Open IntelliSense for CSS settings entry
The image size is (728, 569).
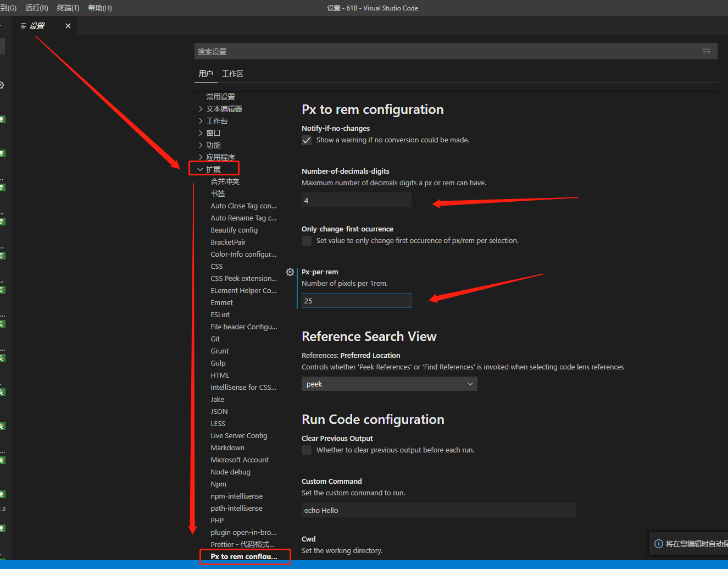(243, 387)
